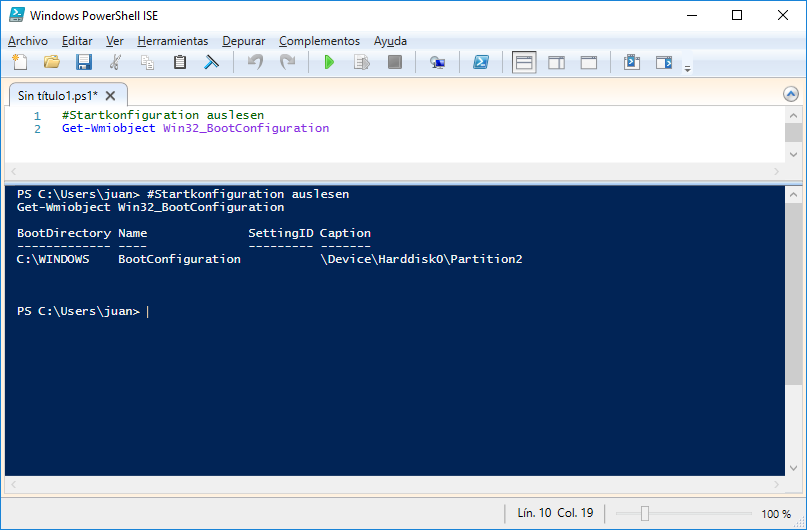The image size is (807, 530).
Task: Click the console pane scrollbar up arrow
Action: [793, 195]
